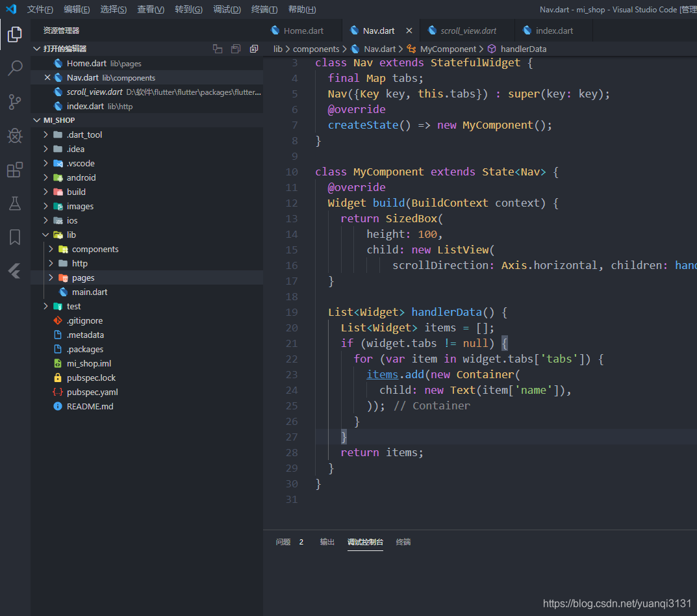The width and height of the screenshot is (697, 616).
Task: Open the Explorer view in activity bar
Action: pos(15,34)
